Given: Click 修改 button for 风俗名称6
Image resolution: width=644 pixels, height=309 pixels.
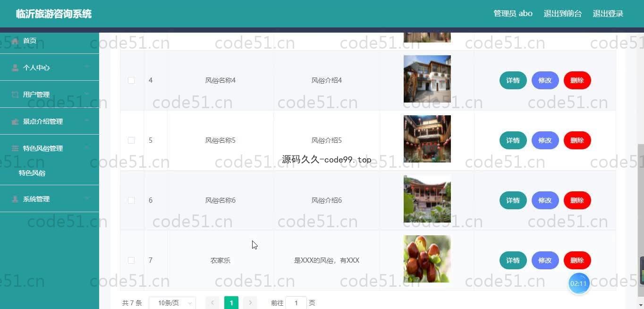Looking at the screenshot, I should pos(545,200).
